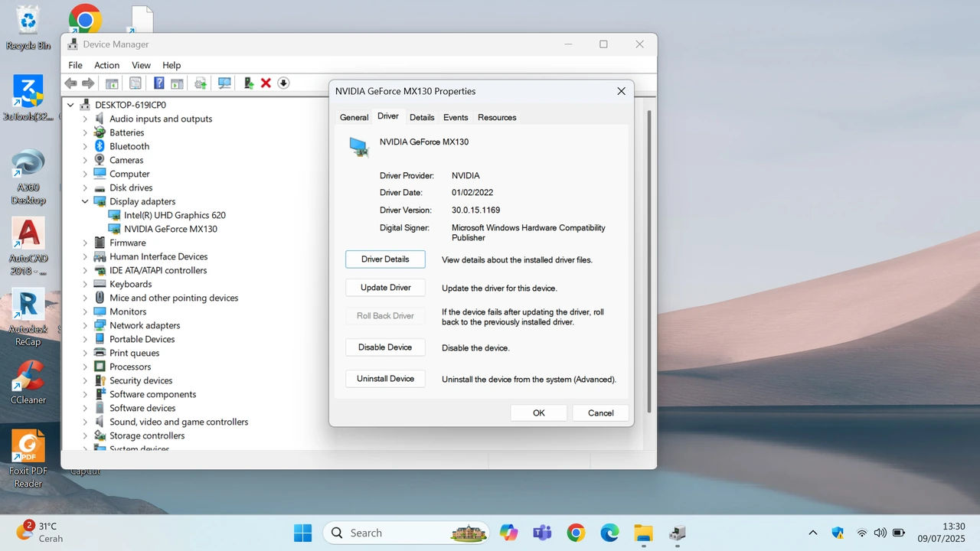The width and height of the screenshot is (980, 551).
Task: Switch to the General tab
Action: 354,117
